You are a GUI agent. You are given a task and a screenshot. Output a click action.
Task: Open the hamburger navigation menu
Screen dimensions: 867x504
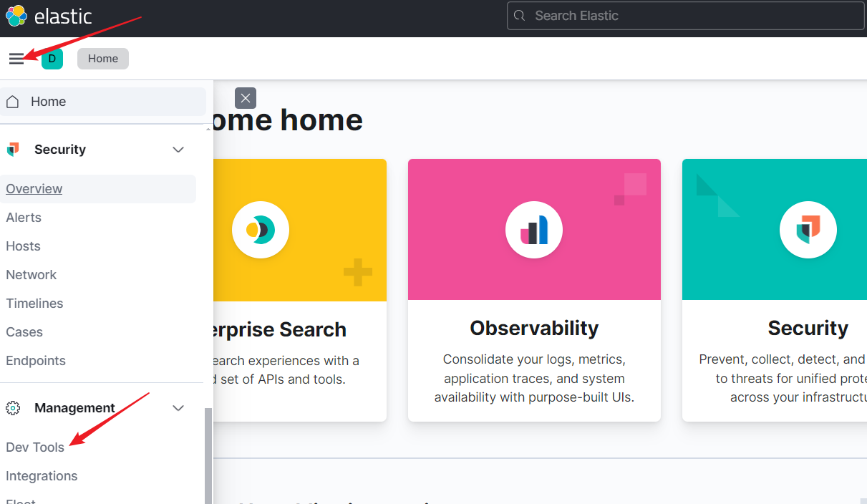tap(16, 59)
